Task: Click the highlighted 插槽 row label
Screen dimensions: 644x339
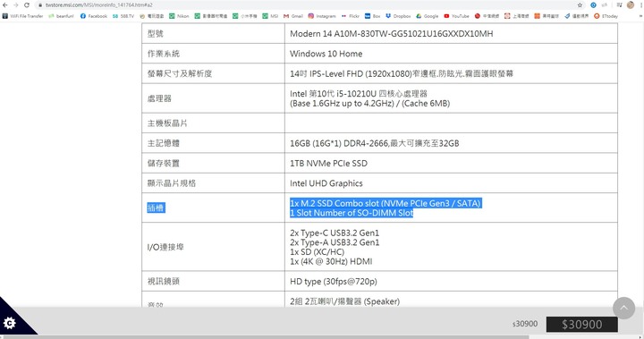Action: pos(156,208)
